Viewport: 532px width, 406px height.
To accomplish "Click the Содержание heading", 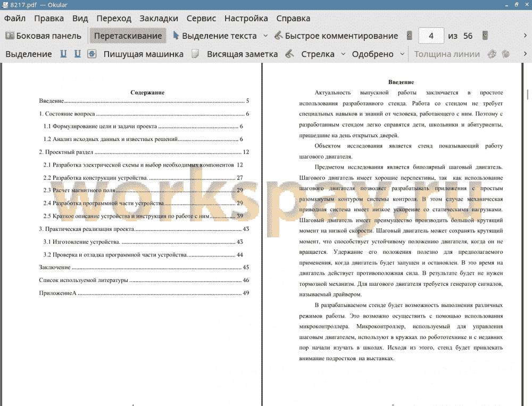I will (x=147, y=93).
